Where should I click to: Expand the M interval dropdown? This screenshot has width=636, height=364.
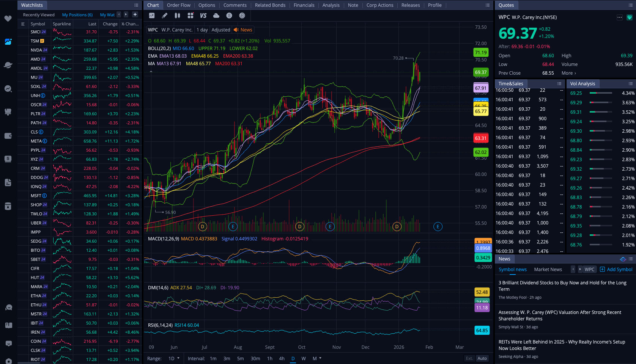click(x=317, y=358)
